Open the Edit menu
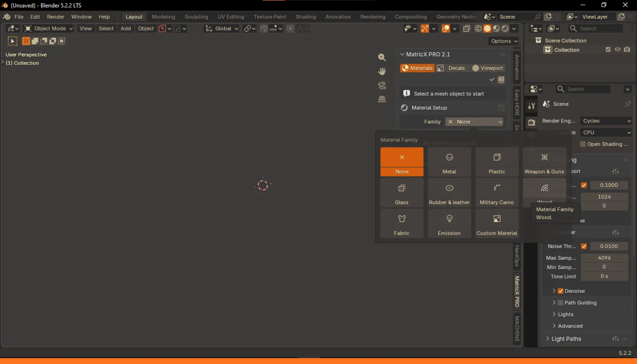Image resolution: width=637 pixels, height=364 pixels. click(x=35, y=17)
